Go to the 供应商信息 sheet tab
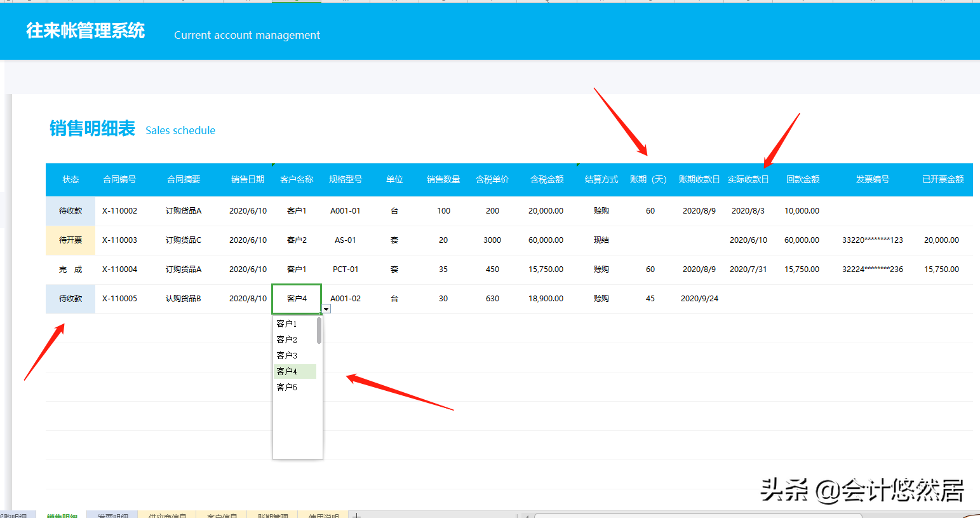The width and height of the screenshot is (980, 518). pos(167,515)
